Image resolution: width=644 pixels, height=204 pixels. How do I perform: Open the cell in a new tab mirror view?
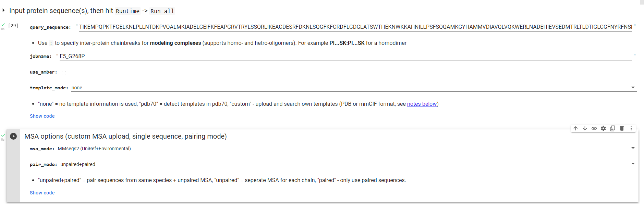(x=612, y=128)
